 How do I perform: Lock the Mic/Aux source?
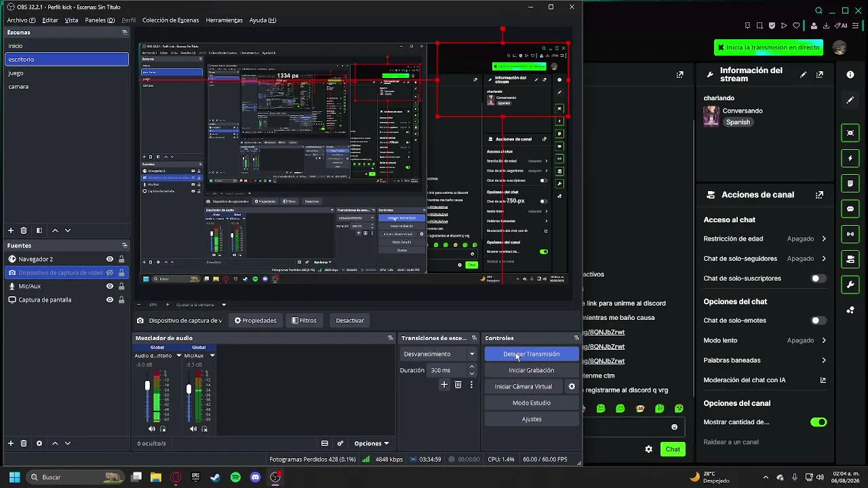[121, 286]
